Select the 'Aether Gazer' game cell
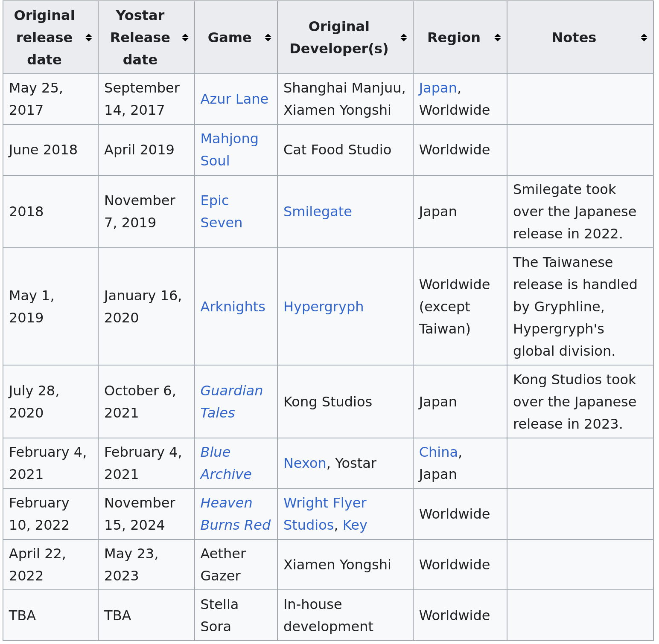 point(236,565)
